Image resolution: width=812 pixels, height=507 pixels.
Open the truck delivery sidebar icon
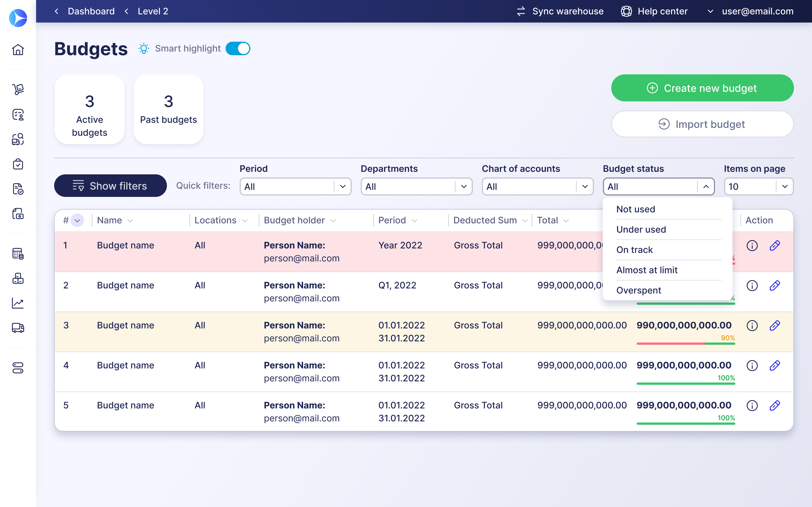click(x=18, y=328)
